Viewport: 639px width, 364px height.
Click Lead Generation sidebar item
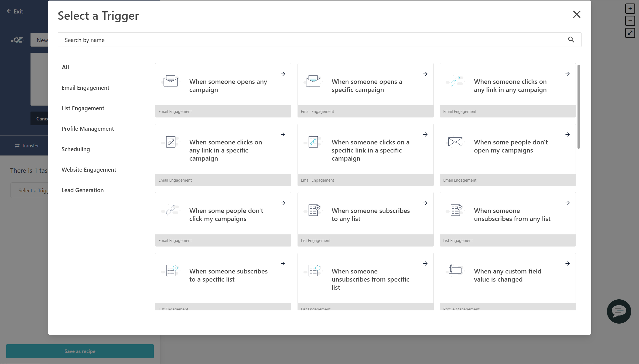pos(83,189)
